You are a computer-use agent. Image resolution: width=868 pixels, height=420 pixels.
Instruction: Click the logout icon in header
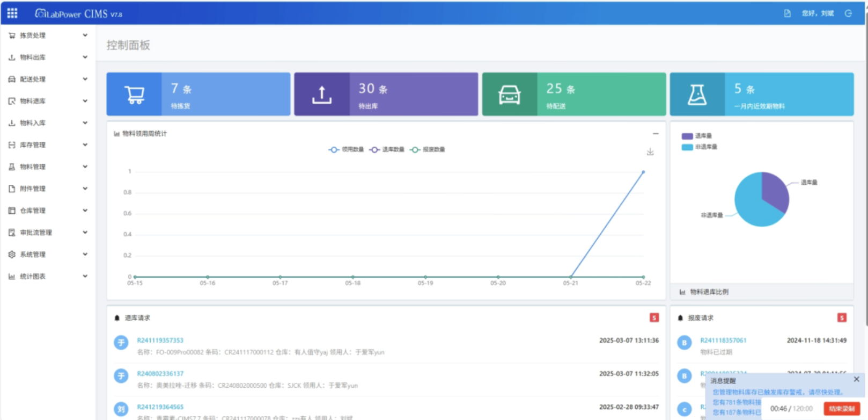coord(848,13)
